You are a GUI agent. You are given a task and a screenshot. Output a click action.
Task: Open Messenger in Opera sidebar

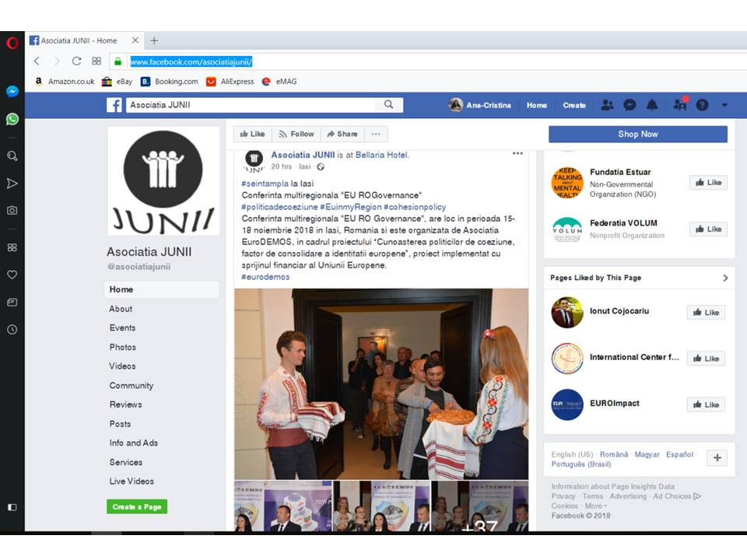[12, 92]
